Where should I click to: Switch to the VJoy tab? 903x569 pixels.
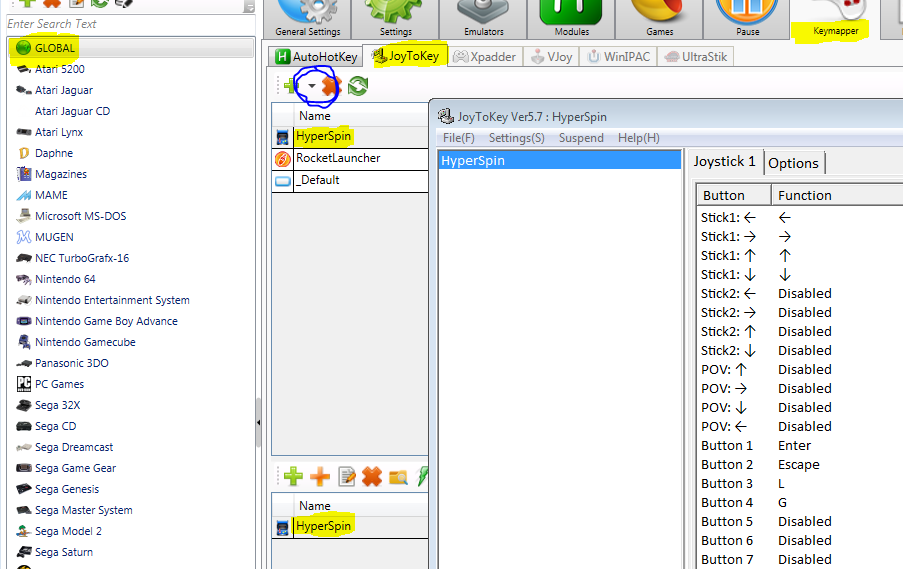click(552, 56)
